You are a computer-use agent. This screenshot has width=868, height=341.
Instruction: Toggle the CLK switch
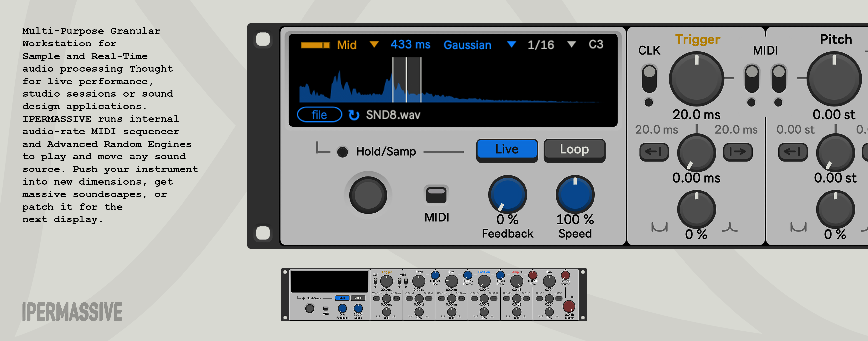pos(649,79)
